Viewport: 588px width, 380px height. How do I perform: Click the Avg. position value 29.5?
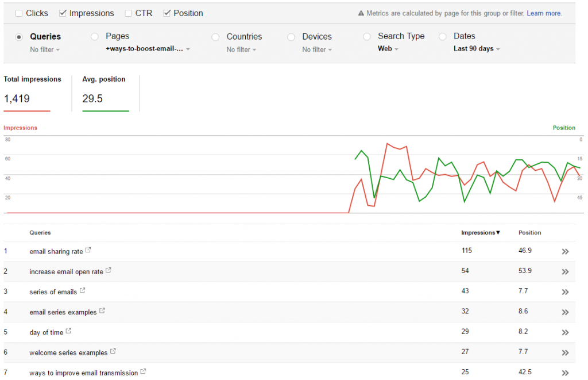92,99
